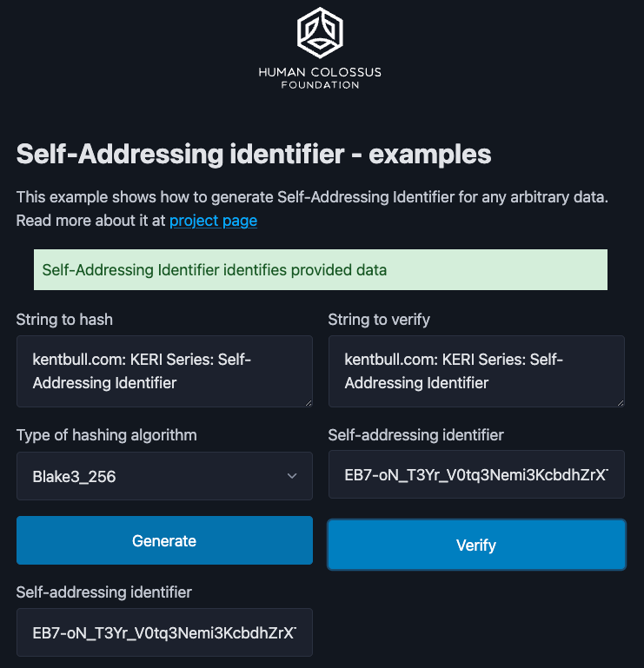
Task: Click the String to hash label
Action: [x=64, y=320]
